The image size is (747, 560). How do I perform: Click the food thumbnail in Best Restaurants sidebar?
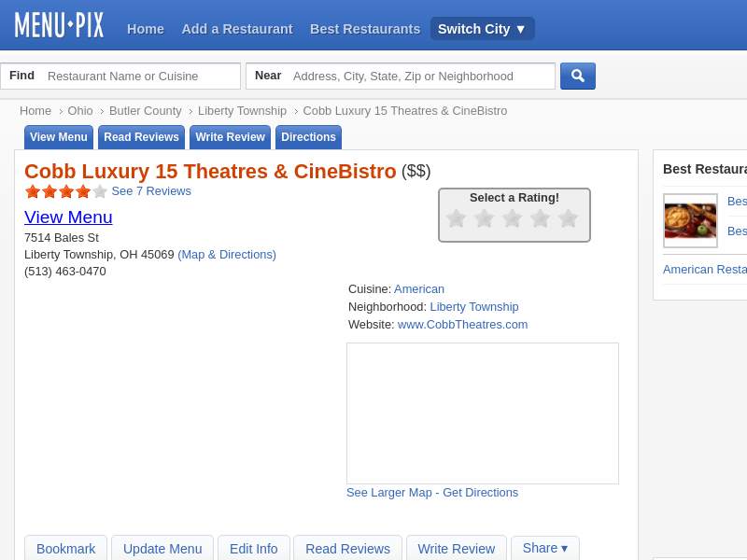690,220
